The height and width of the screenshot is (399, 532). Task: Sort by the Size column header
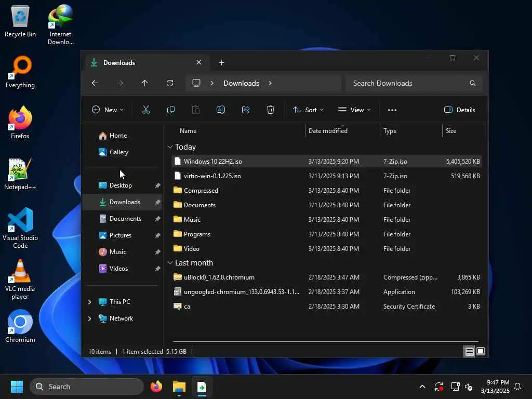point(450,131)
